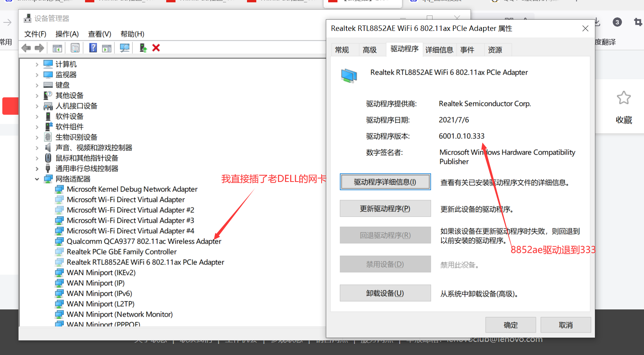This screenshot has height=355, width=644.
Task: Expand the 人机接口设备 category
Action: 37,106
